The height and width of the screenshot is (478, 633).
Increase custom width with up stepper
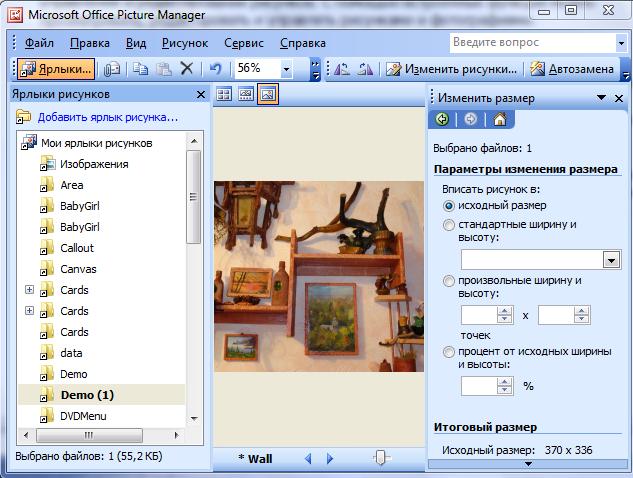505,311
